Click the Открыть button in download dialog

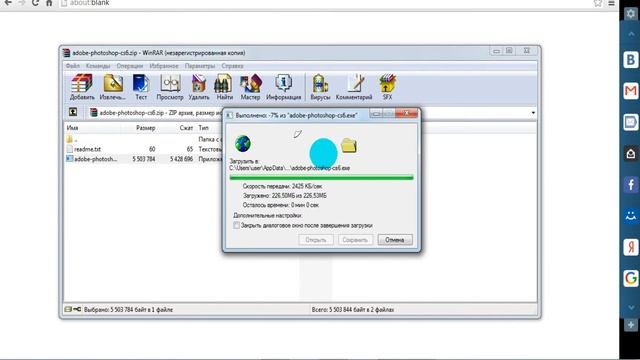point(316,240)
